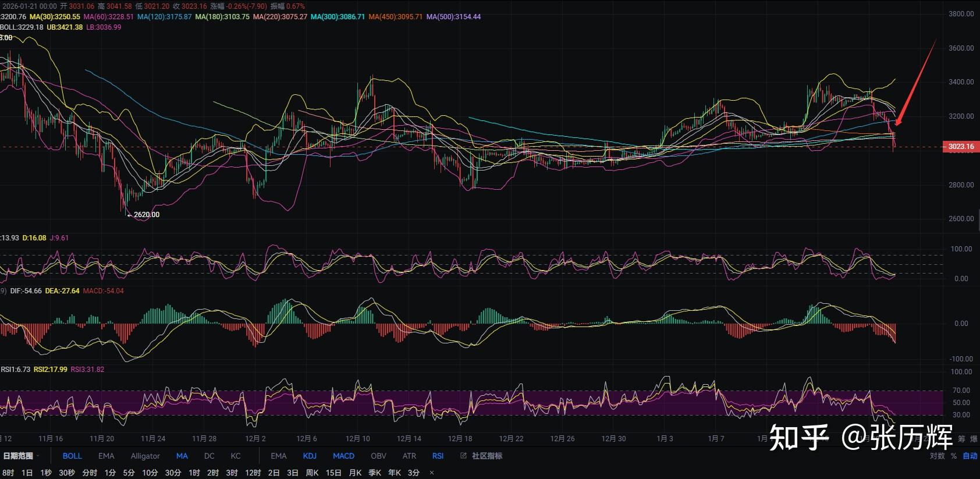
Task: Expand the 日期范围 date range dropdown
Action: click(21, 456)
